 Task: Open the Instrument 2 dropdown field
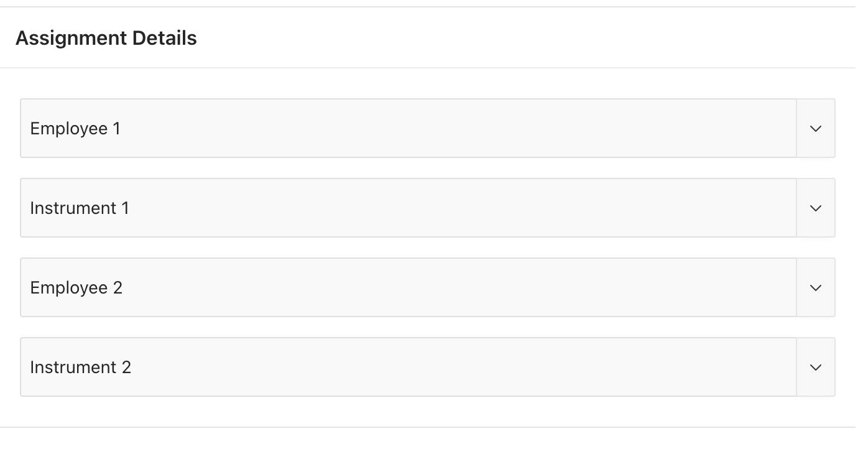[408, 367]
